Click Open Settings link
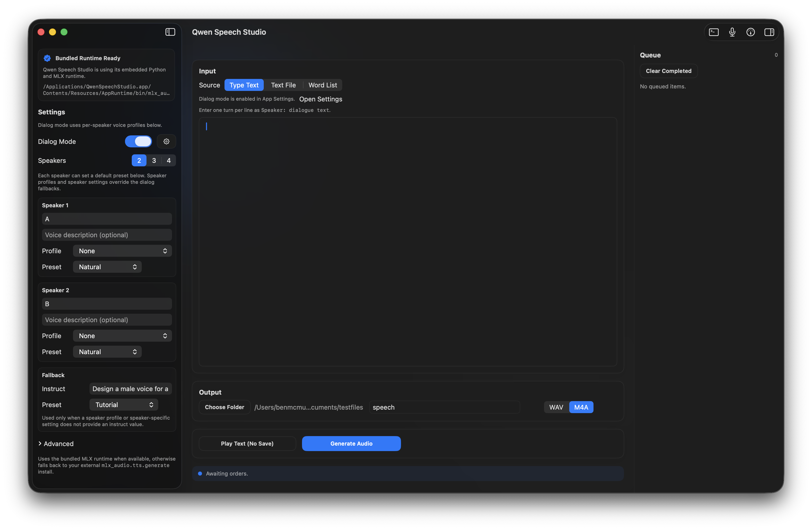The width and height of the screenshot is (812, 530). 321,99
